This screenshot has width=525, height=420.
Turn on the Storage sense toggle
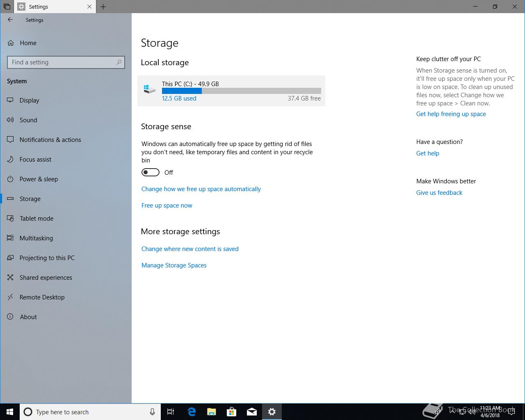[x=151, y=172]
